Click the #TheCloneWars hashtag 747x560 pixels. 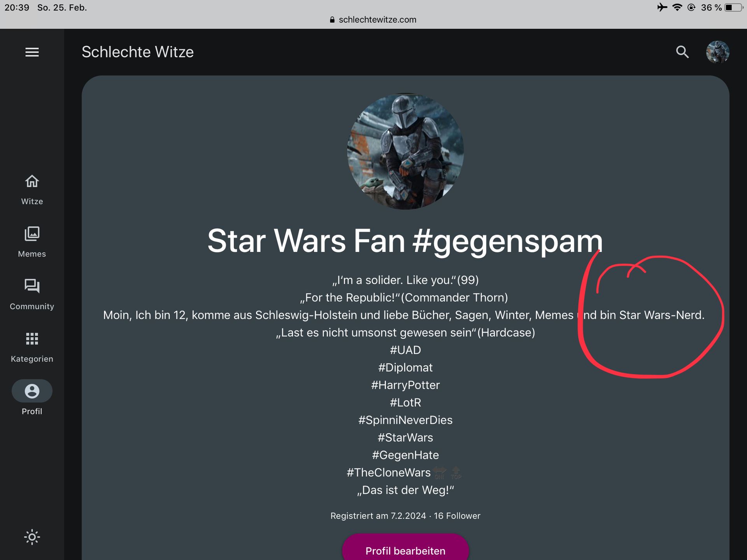(x=389, y=472)
